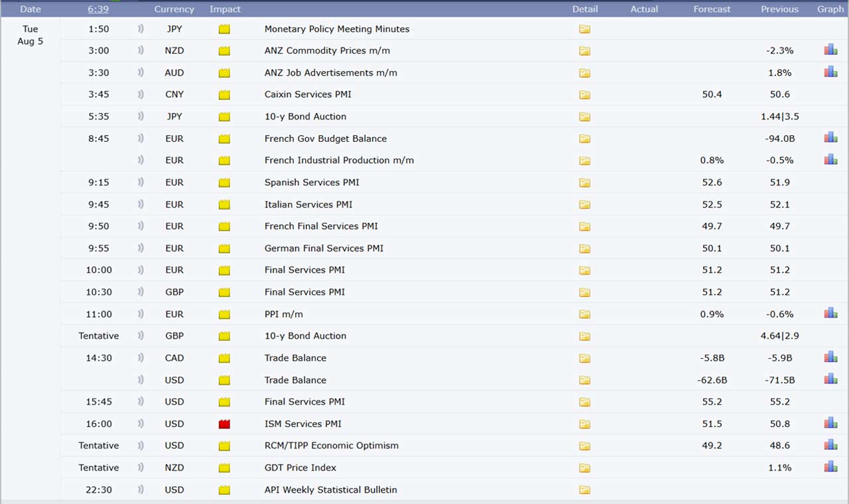Screen dimensions: 849x504
Task: Click the Currency column header
Action: point(174,9)
